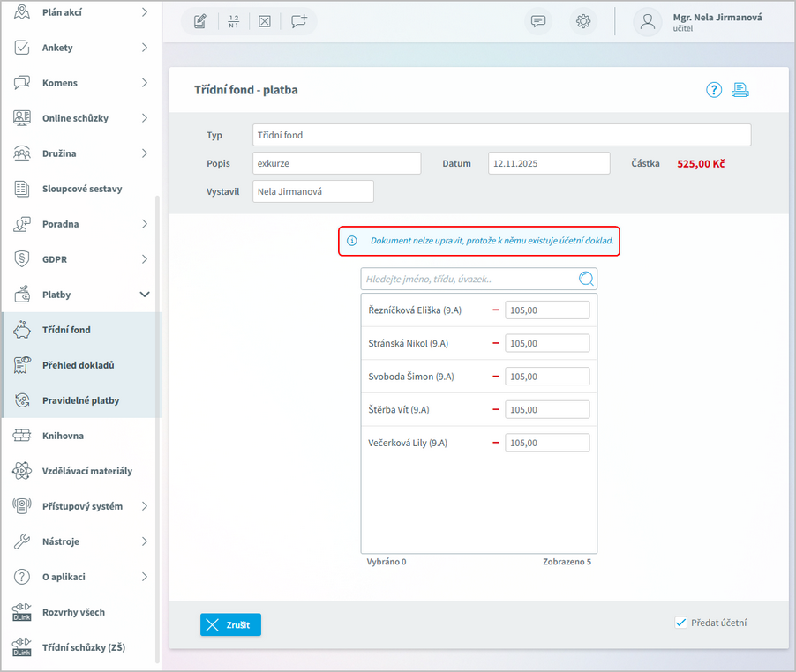
Task: Expand the Komens sidebar section
Action: click(x=145, y=83)
